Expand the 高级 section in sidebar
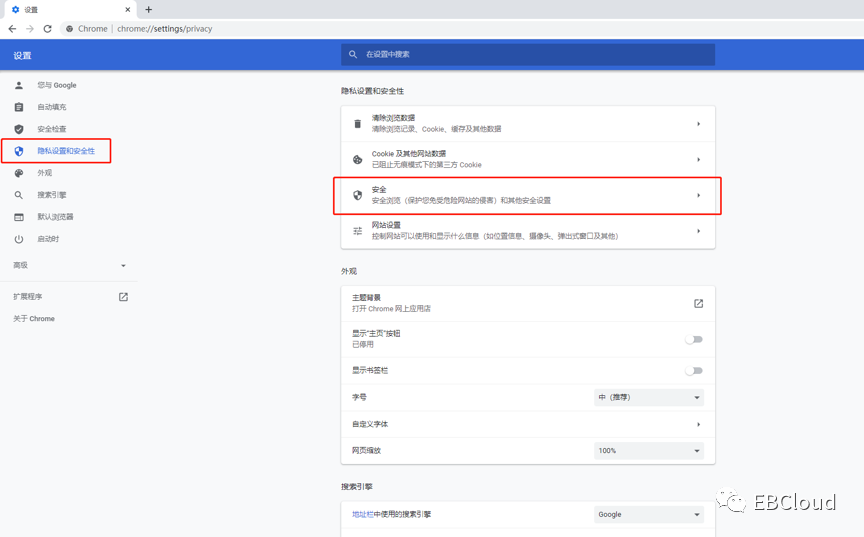 click(69, 265)
